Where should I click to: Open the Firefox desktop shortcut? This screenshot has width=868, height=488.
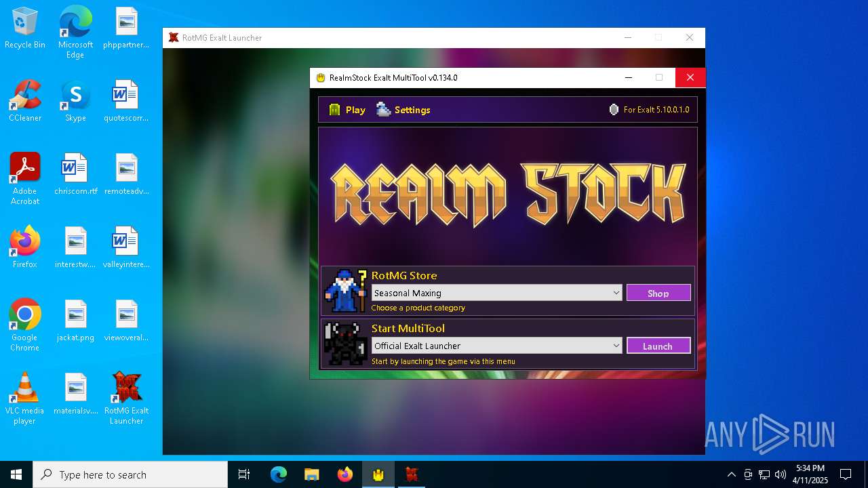(25, 248)
